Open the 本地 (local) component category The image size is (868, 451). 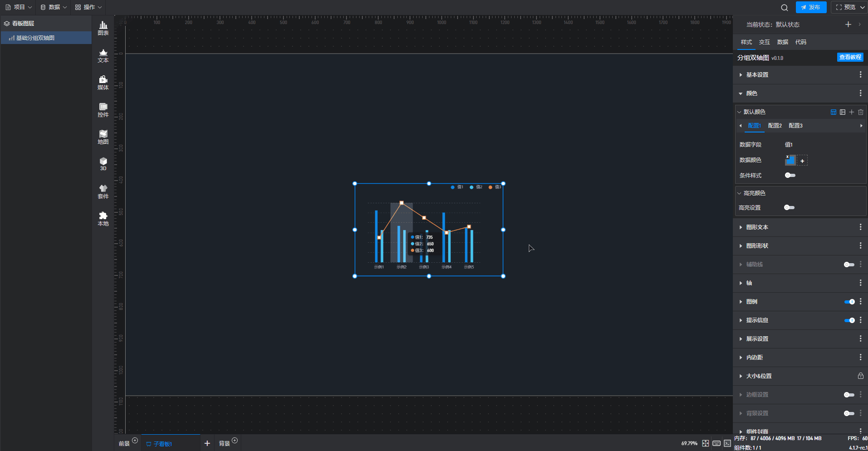tap(103, 219)
